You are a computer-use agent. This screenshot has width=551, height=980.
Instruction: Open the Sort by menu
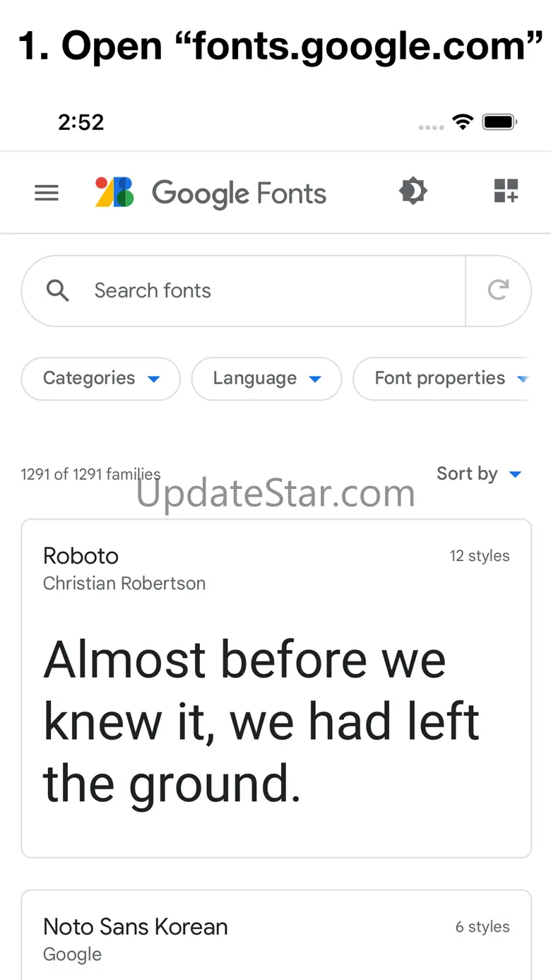(x=478, y=473)
